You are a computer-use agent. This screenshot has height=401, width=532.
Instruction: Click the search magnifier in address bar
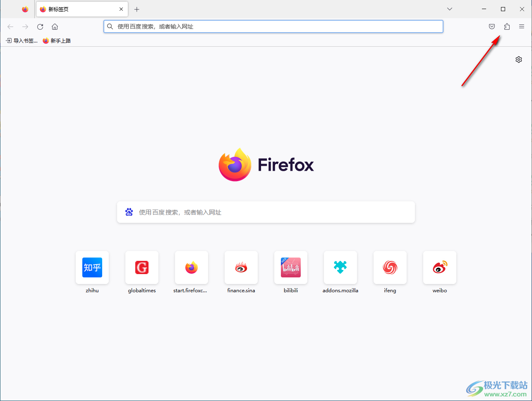coord(110,26)
